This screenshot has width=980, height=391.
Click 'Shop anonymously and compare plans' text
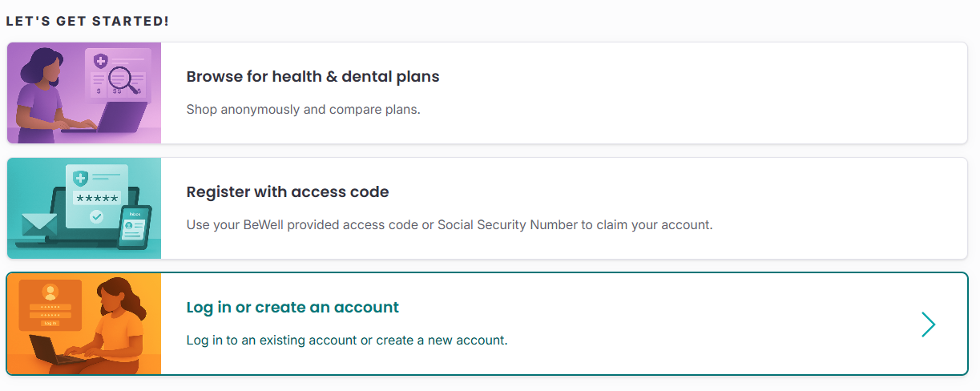303,109
